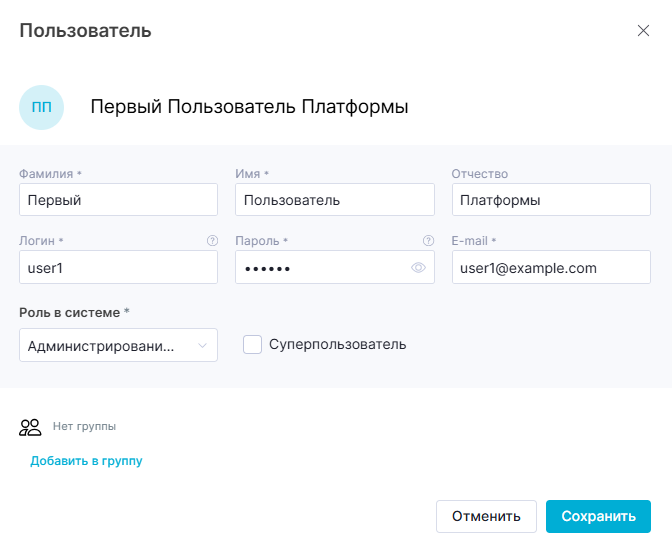Click the group people icon
Screen dimensions: 672x555
(x=30, y=427)
